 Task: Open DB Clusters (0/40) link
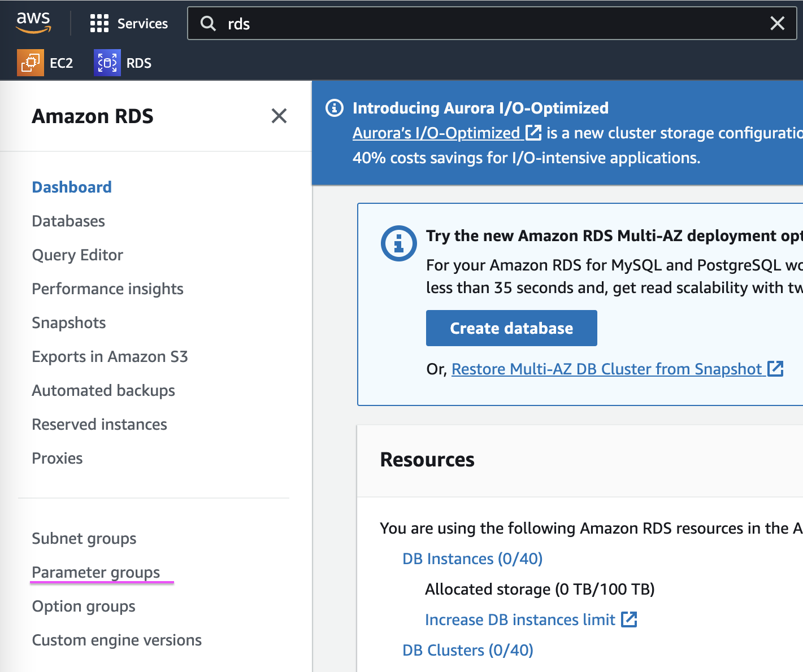pyautogui.click(x=468, y=650)
